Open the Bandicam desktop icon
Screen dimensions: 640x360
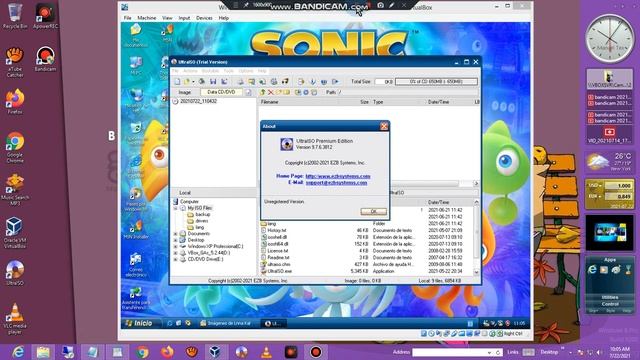tap(45, 59)
